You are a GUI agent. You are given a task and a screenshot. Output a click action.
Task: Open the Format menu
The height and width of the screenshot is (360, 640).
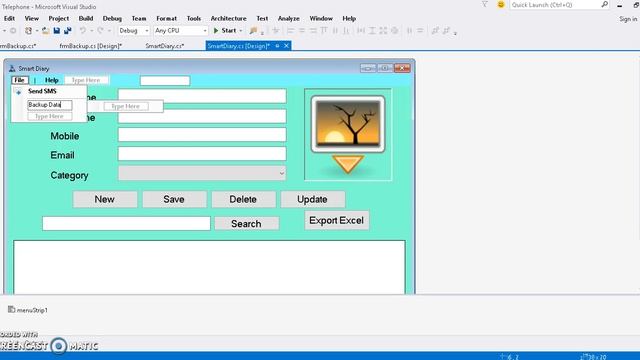coord(167,18)
